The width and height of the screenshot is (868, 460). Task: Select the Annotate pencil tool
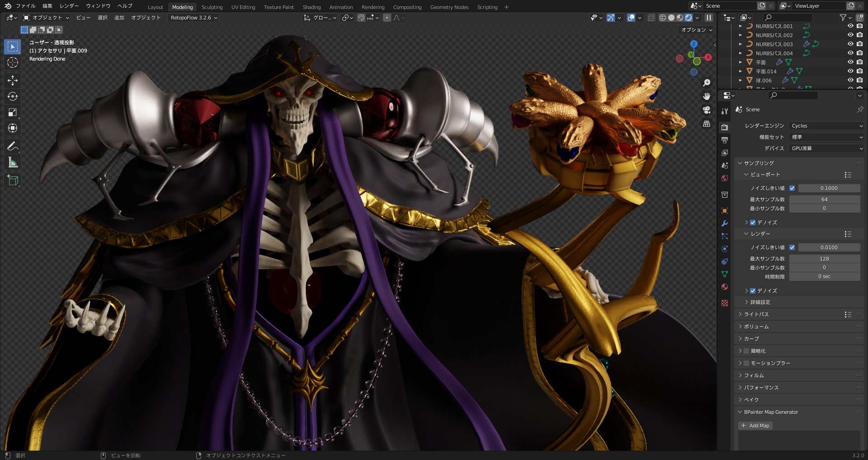pos(13,147)
